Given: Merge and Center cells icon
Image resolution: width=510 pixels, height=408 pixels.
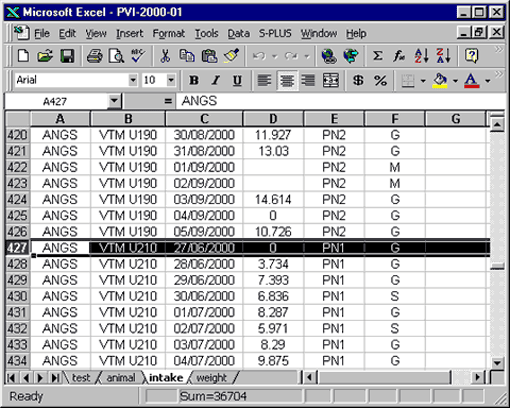Looking at the screenshot, I should click(331, 80).
